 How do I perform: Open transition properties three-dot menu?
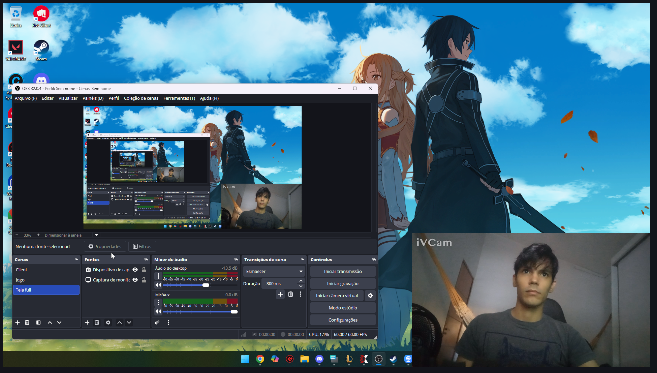(x=300, y=294)
